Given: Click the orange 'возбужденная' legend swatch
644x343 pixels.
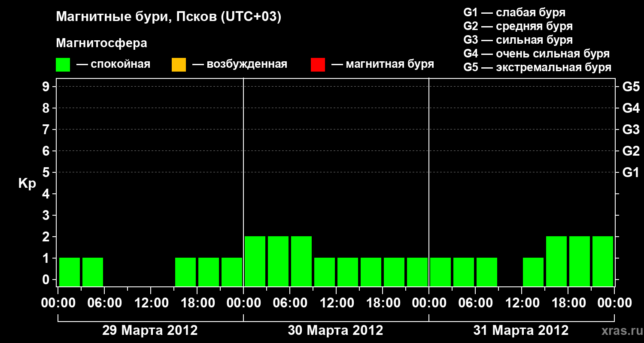Looking at the screenshot, I should [179, 65].
